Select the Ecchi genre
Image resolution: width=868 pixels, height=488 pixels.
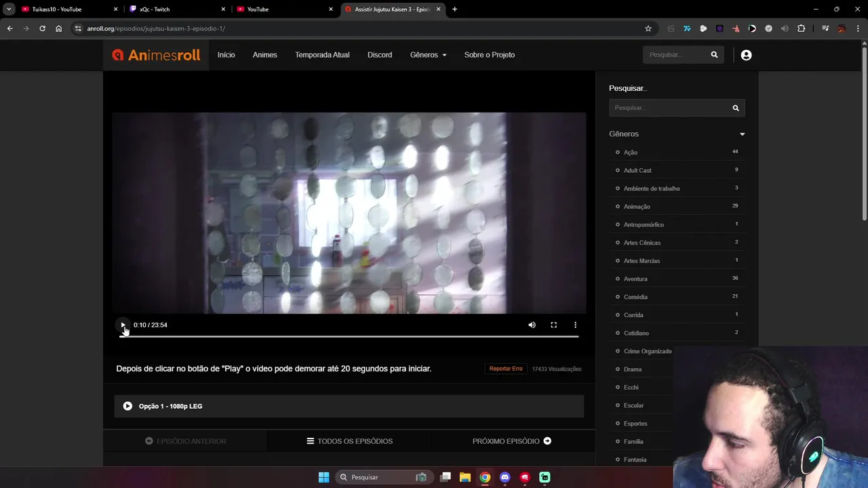point(631,388)
